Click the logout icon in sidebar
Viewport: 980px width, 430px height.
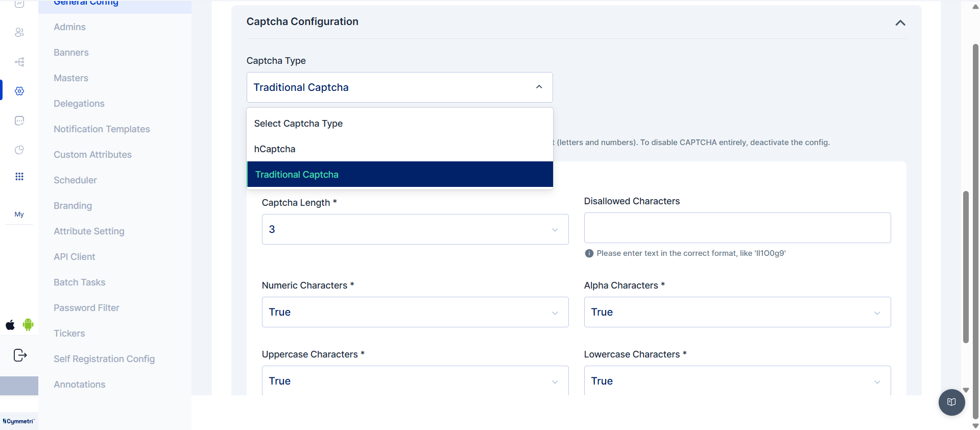coord(20,355)
